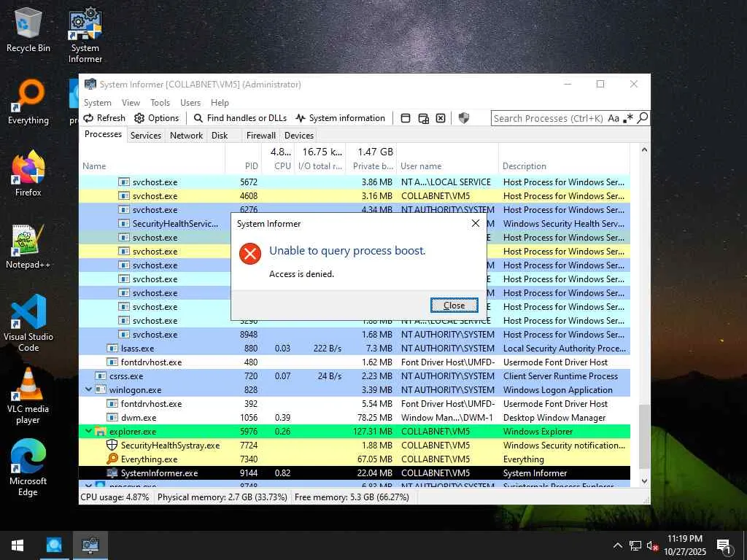Switch to the Network tab
Viewport: 747px width, 560px height.
click(x=186, y=135)
